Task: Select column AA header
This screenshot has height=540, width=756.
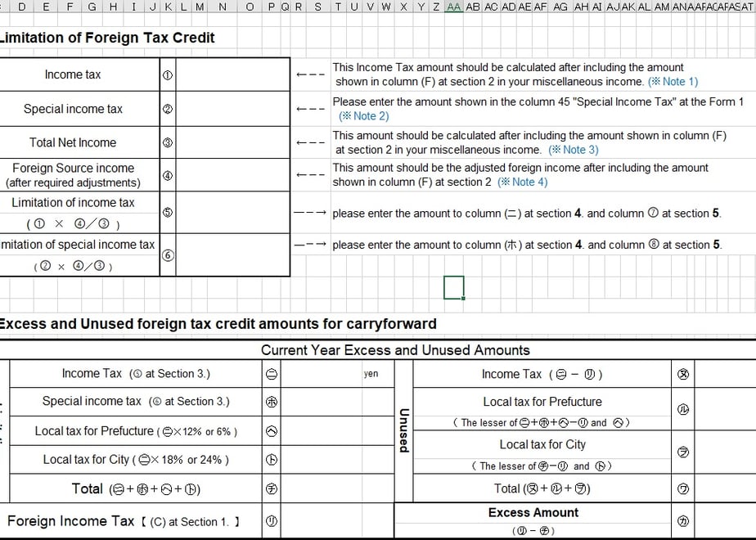Action: [454, 7]
